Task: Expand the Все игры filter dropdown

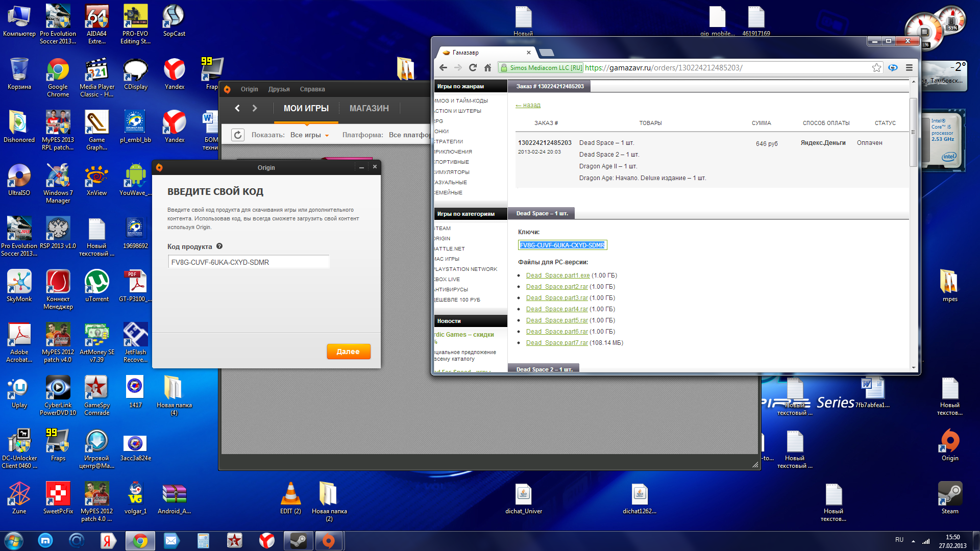Action: pyautogui.click(x=310, y=135)
